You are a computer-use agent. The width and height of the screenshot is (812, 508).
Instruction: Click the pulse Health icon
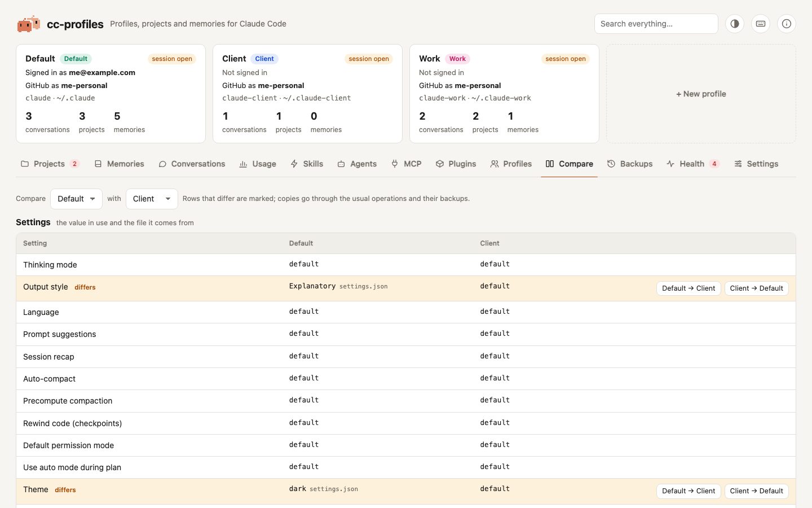tap(670, 164)
